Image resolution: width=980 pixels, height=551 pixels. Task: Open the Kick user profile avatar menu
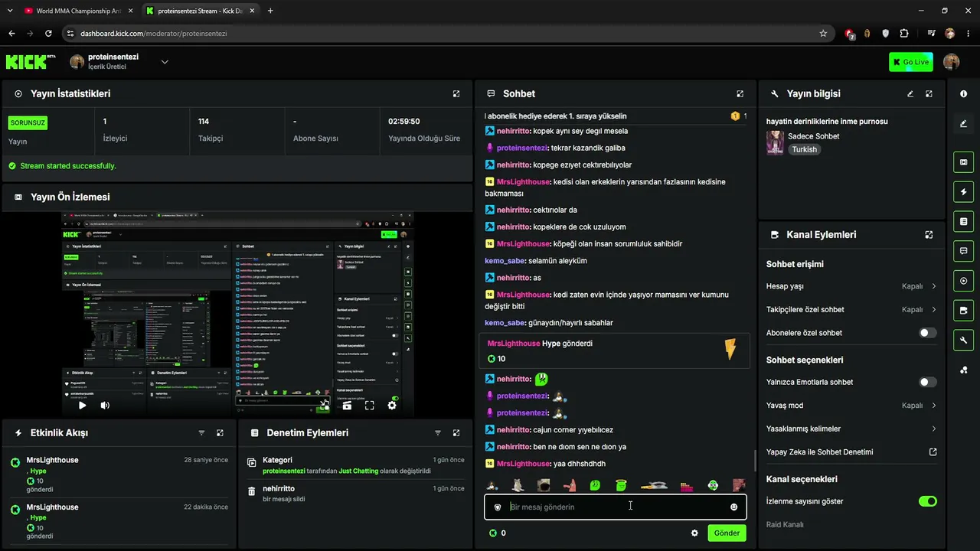click(952, 62)
